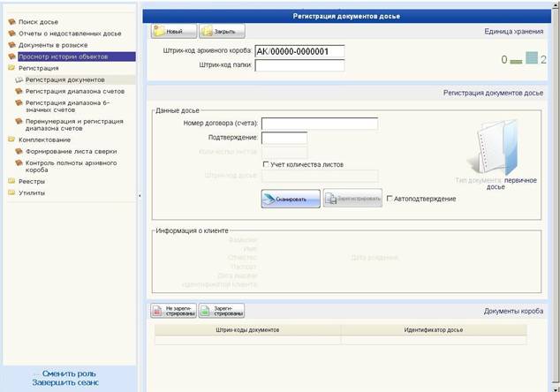
Task: Collapse the Комплектование tree folder
Action: (11, 139)
